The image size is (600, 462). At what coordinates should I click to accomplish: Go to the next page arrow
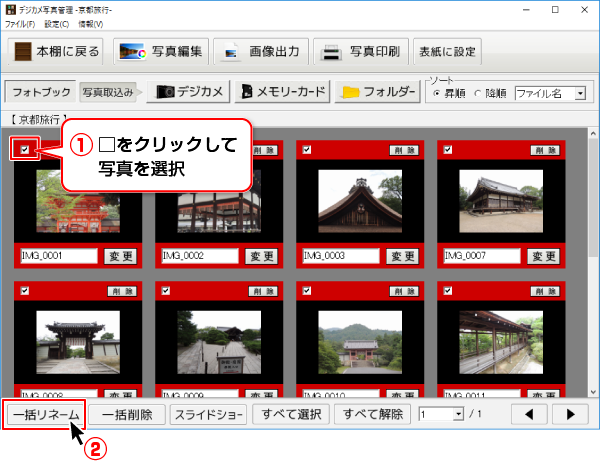tap(570, 413)
